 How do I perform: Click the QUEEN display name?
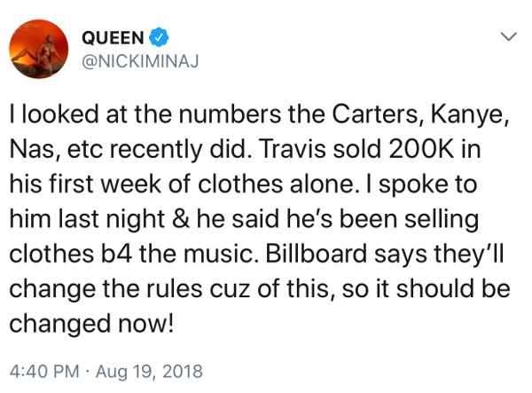[x=113, y=37]
